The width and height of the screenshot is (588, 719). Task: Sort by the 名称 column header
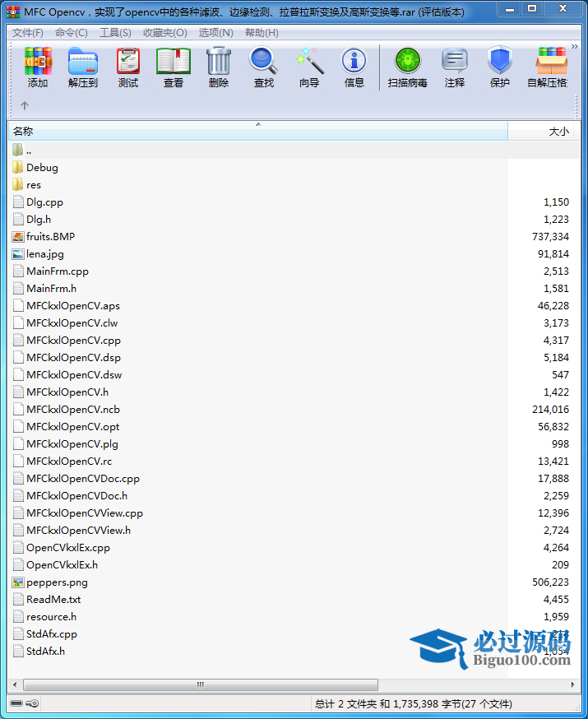coord(258,131)
